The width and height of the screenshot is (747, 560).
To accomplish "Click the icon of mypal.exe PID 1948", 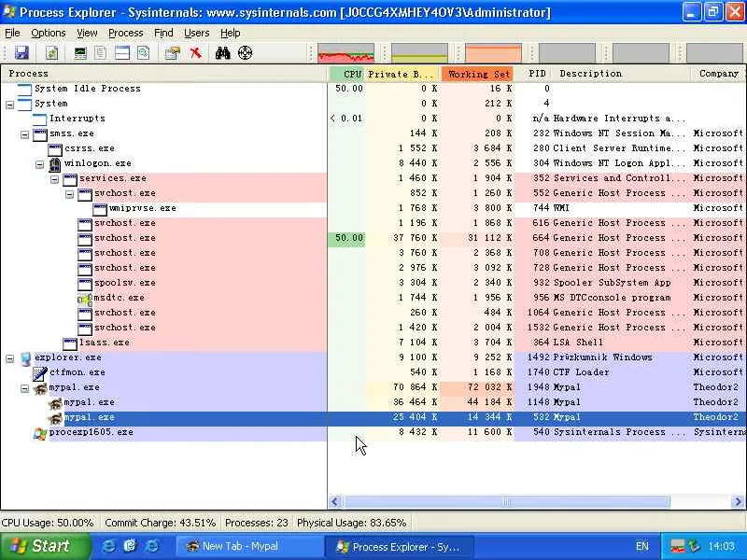I will tap(40, 388).
